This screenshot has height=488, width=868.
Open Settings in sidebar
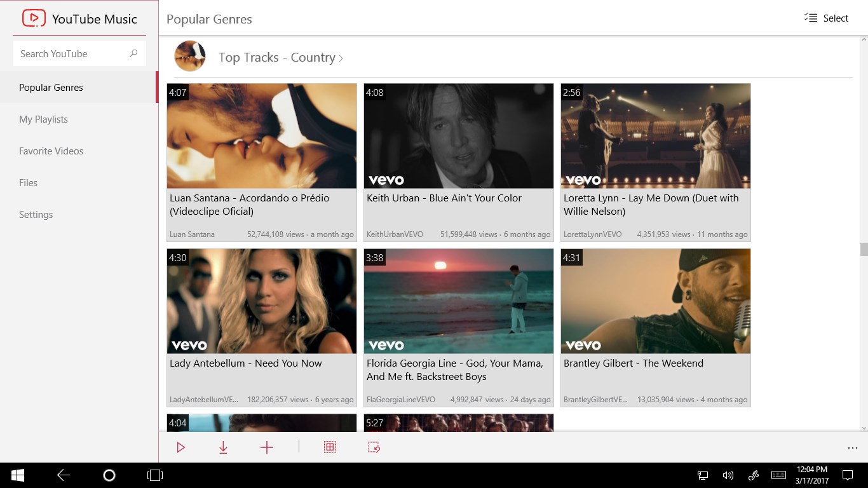point(79,215)
